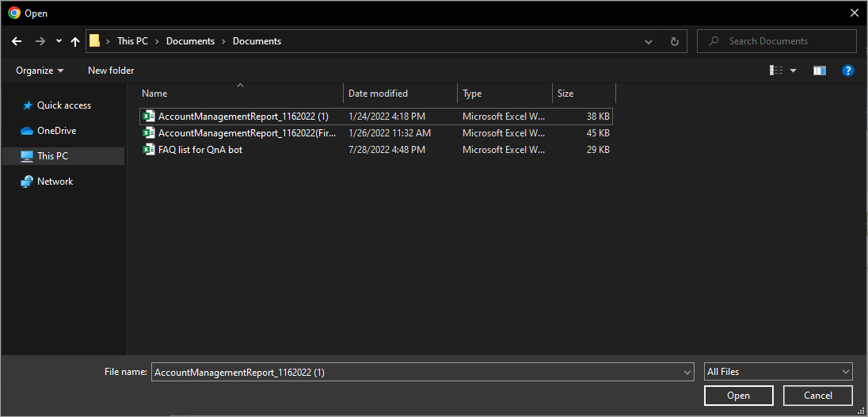Expand the File name history dropdown
868x417 pixels.
click(687, 372)
